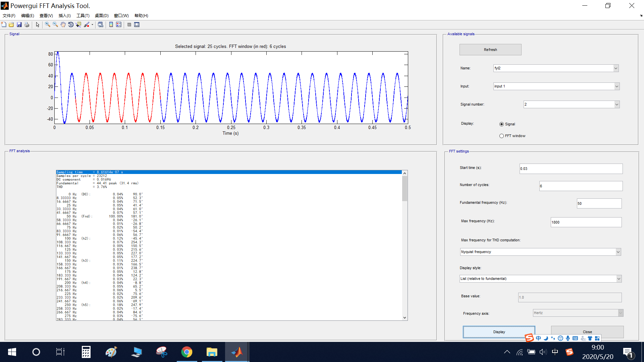Click the Start time input field
This screenshot has height=362, width=644.
[x=571, y=169]
